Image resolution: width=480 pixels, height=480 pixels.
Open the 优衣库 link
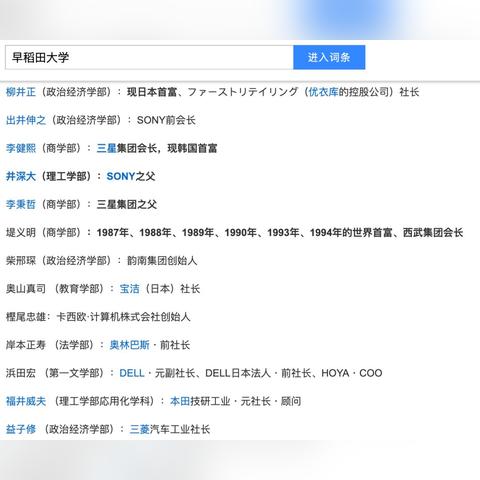[x=323, y=92]
